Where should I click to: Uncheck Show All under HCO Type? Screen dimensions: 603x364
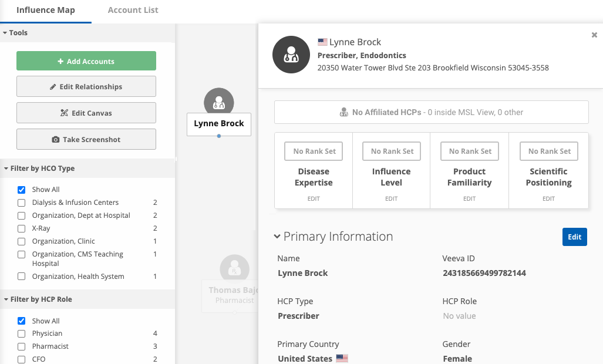22,190
